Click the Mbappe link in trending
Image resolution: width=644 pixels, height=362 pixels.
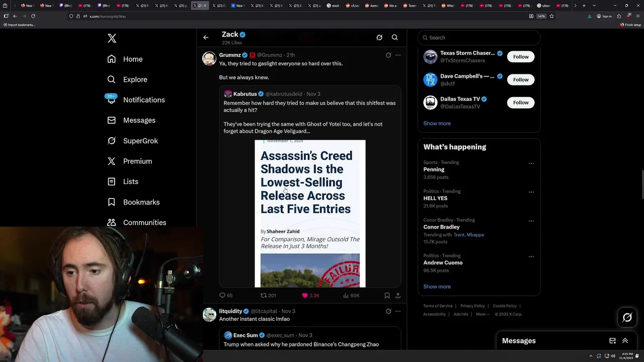[475, 235]
